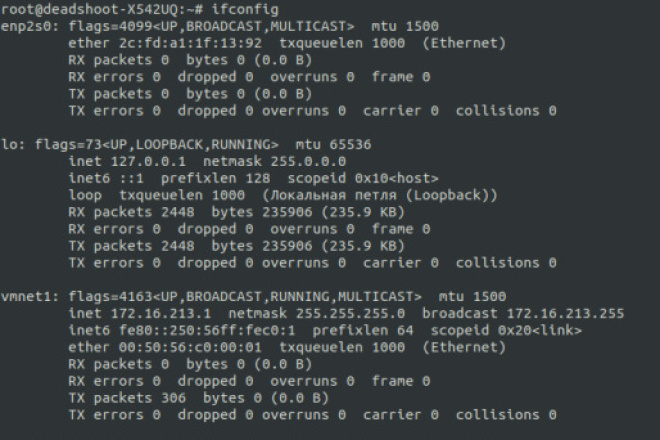The width and height of the screenshot is (660, 440).
Task: Click the enp2s0 interface name
Action: (x=30, y=27)
